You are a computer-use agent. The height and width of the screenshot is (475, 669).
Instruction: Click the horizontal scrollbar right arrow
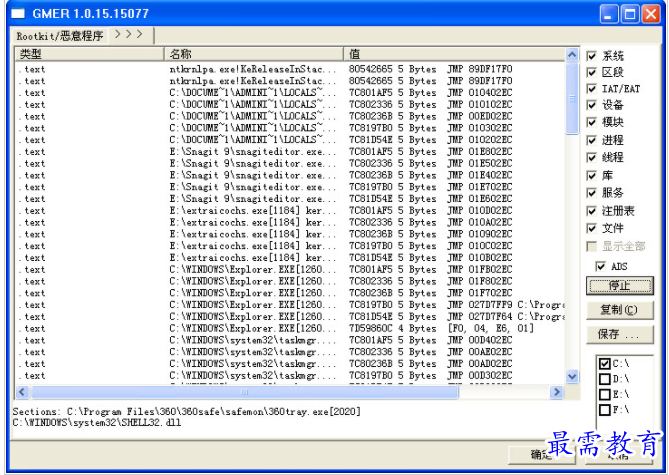pyautogui.click(x=556, y=392)
